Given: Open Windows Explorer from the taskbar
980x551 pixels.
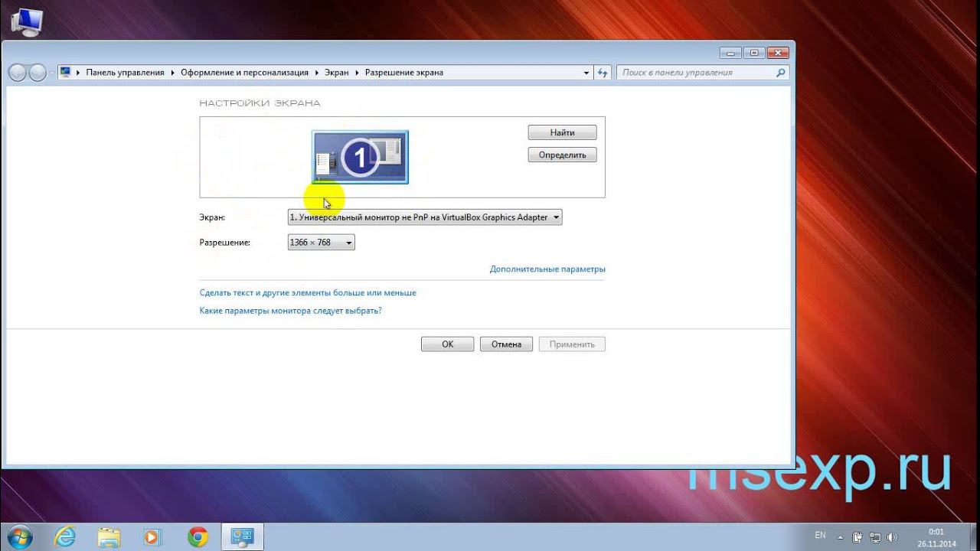Looking at the screenshot, I should pos(109,536).
